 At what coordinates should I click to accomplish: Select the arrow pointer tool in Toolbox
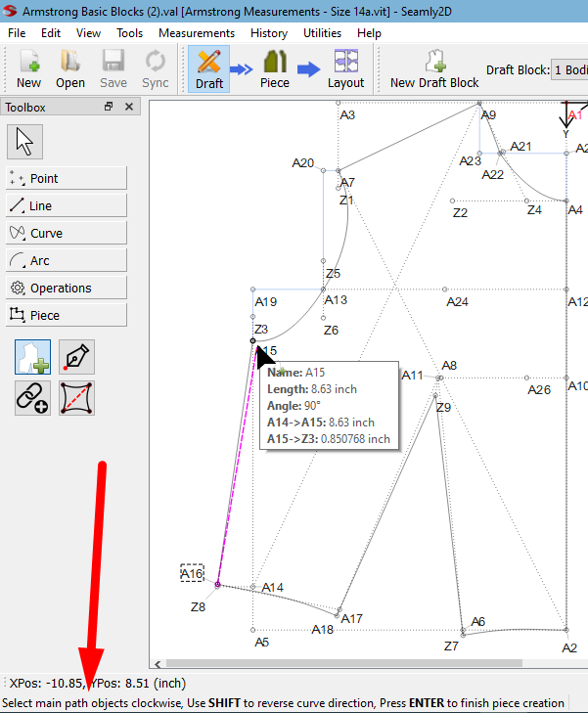pos(24,142)
